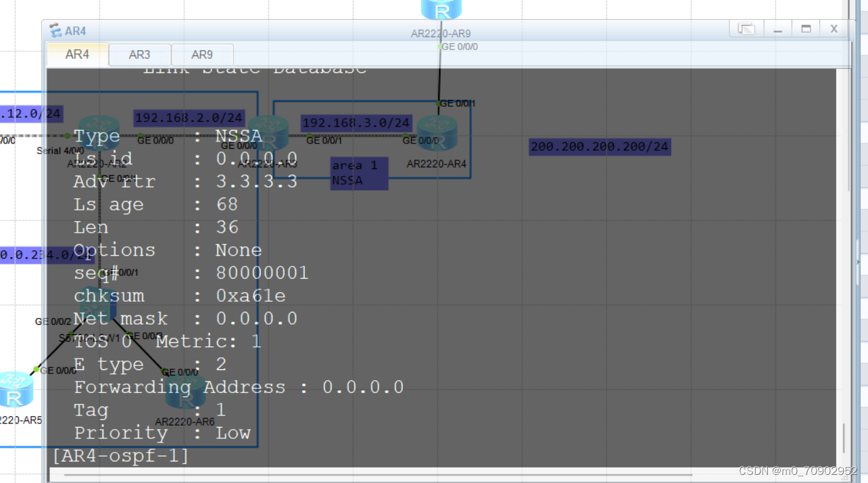Screen dimensions: 868x483
Task: Click the Options None line
Action: (168, 250)
